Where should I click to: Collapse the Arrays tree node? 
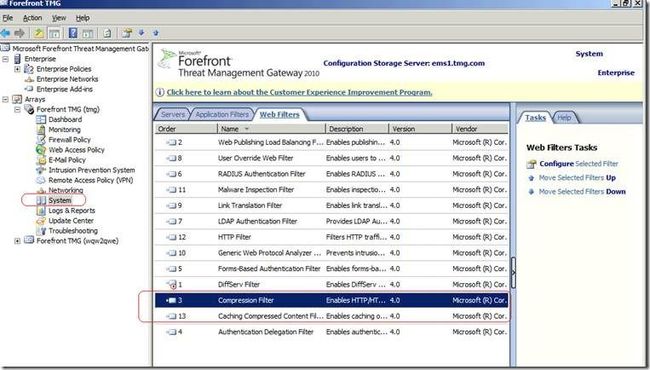tap(5, 99)
